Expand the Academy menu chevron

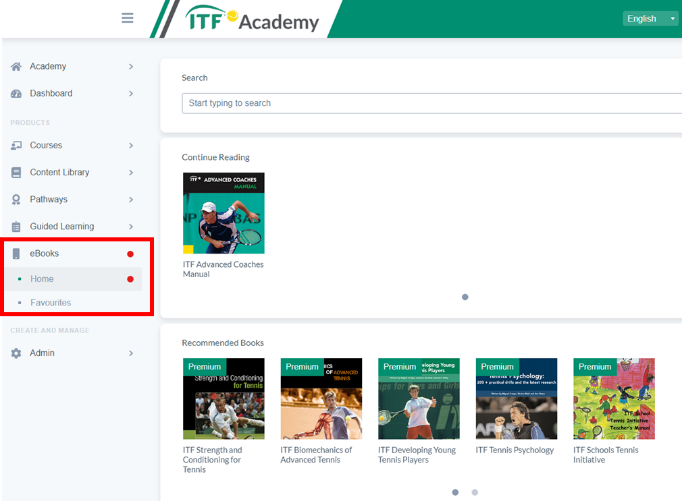(x=131, y=67)
